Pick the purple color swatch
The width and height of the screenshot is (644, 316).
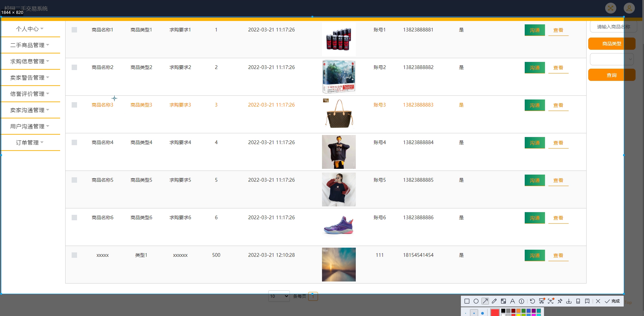tap(534, 311)
